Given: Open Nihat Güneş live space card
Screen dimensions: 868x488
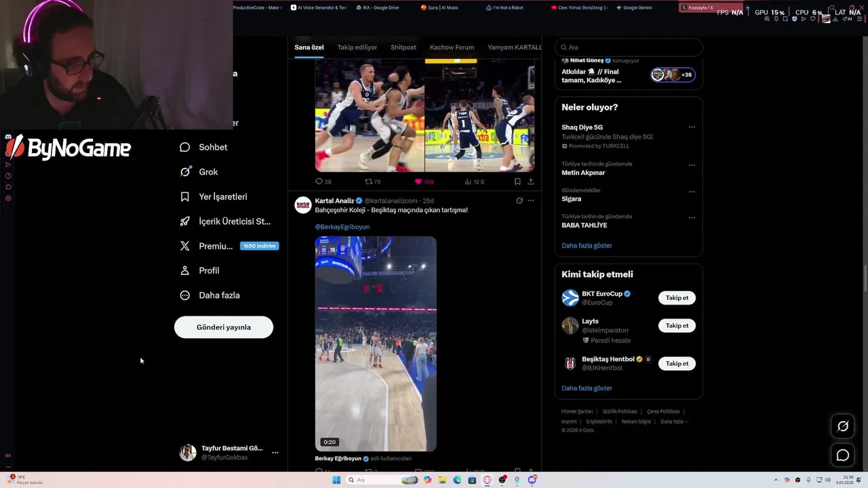Looking at the screenshot, I should tap(629, 73).
